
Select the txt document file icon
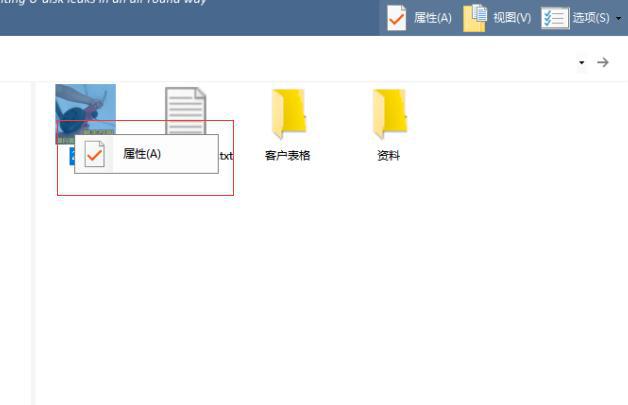tap(186, 111)
